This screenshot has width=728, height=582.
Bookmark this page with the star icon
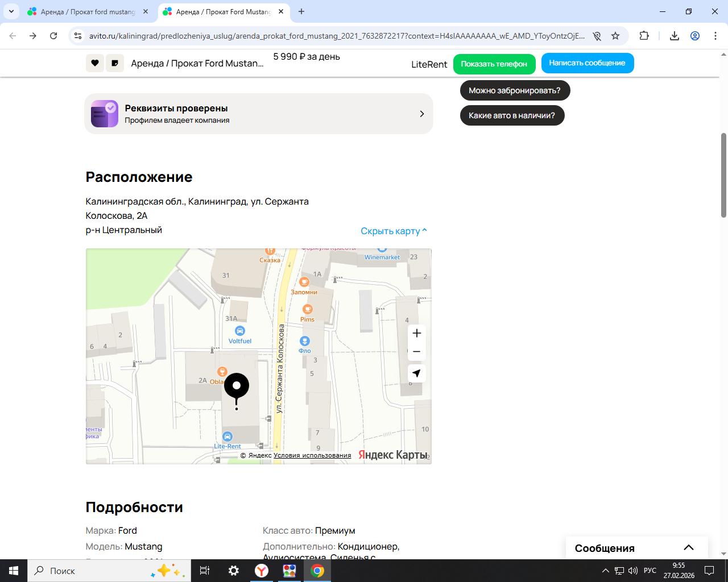point(615,36)
